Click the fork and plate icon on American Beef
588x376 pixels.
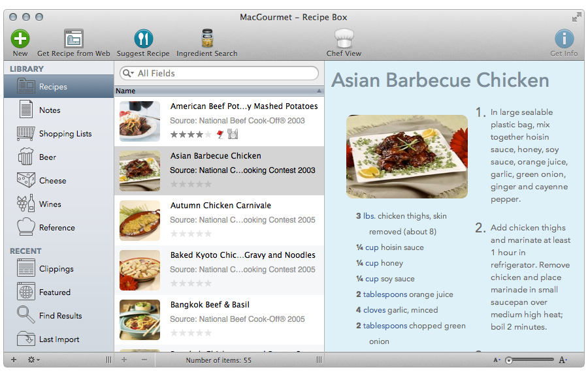coord(233,134)
